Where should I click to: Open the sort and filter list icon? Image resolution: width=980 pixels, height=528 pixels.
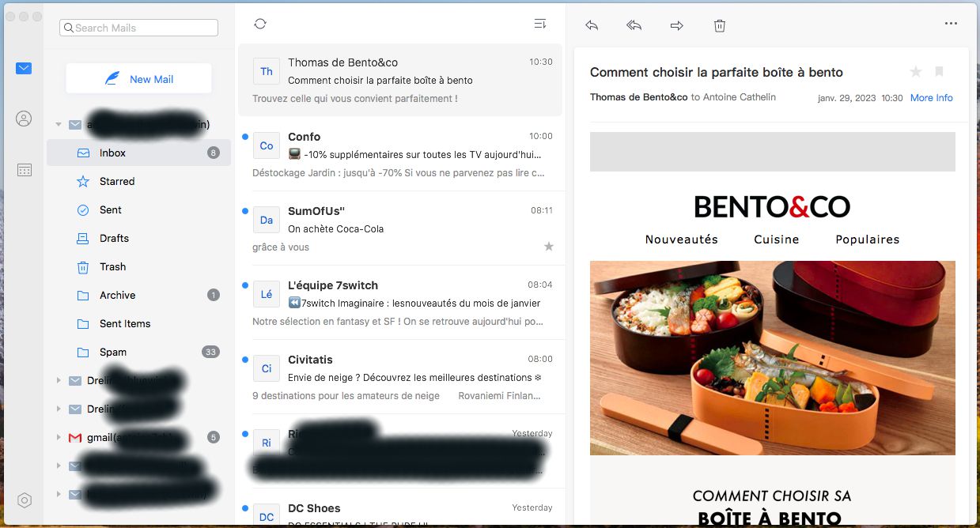[540, 24]
